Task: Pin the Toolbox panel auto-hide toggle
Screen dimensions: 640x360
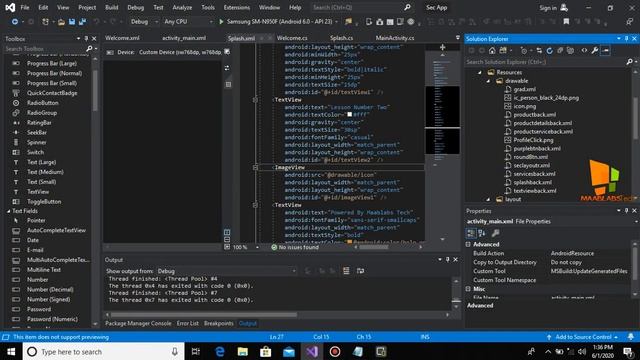Action: tap(86, 38)
